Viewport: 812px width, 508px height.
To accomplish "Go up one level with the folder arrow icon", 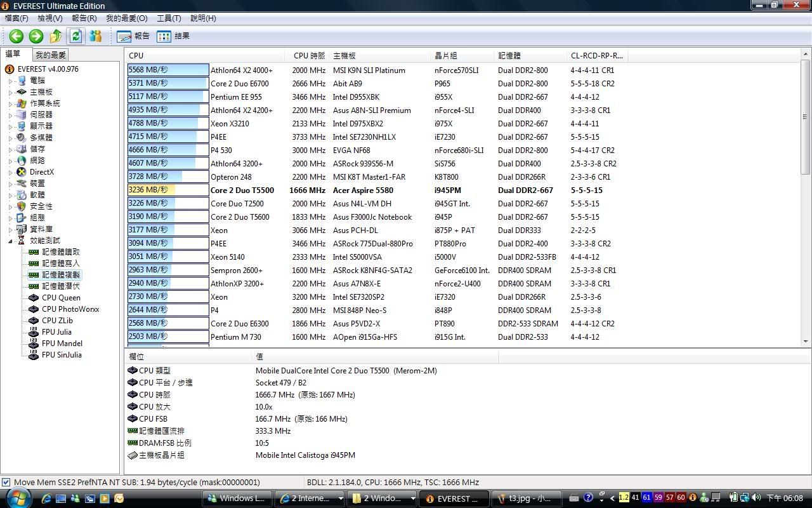I will tap(56, 36).
